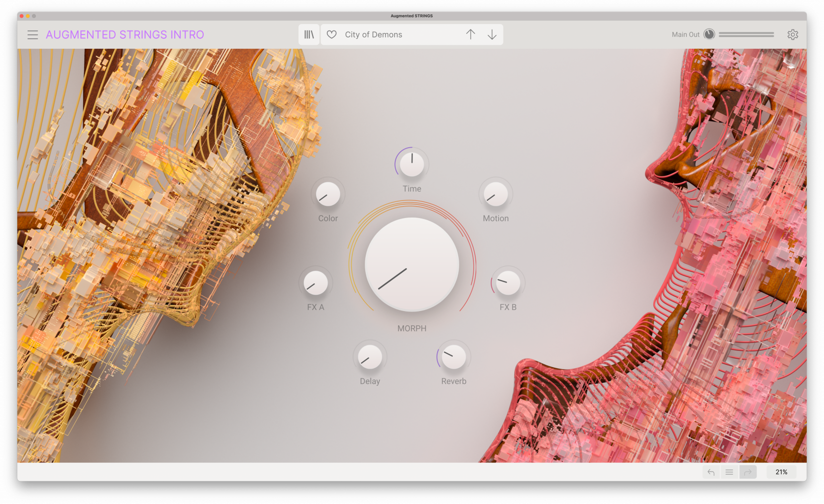824x504 pixels.
Task: Open the settings gear
Action: point(792,34)
